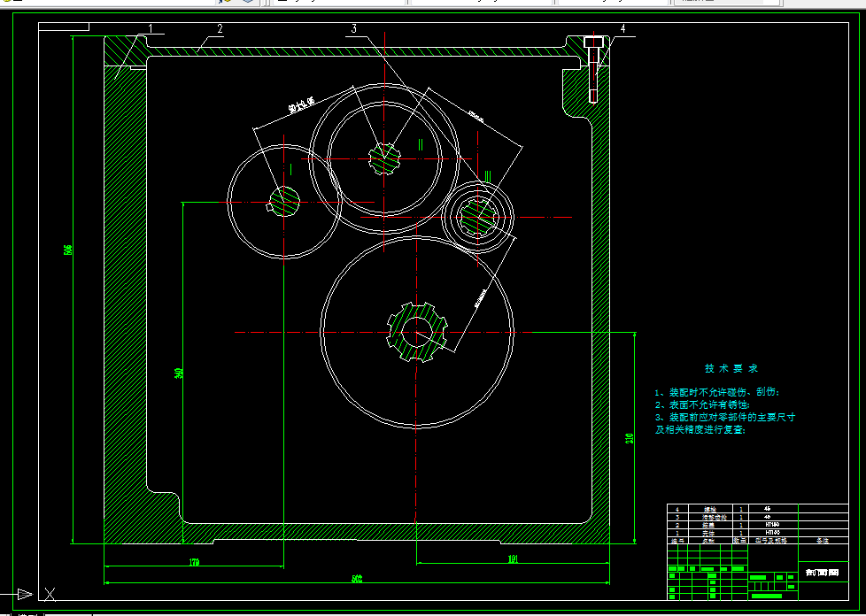
Task: Select the 179 horizontal dimension text
Action: (x=194, y=563)
